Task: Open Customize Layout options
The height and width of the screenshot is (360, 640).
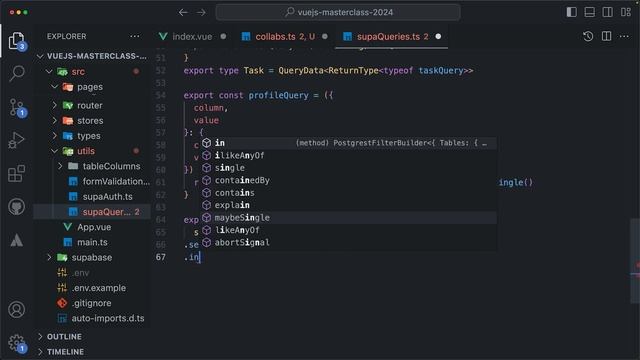Action: tap(626, 12)
